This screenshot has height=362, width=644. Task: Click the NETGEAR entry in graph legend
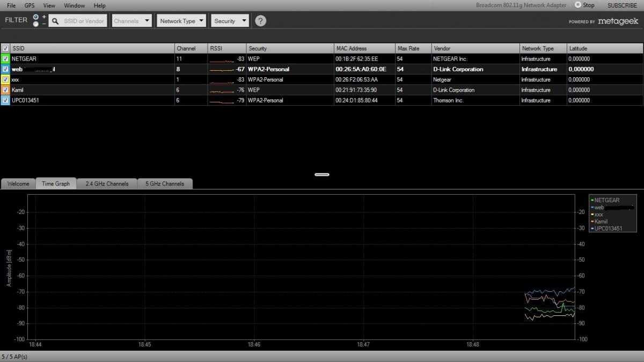point(606,200)
